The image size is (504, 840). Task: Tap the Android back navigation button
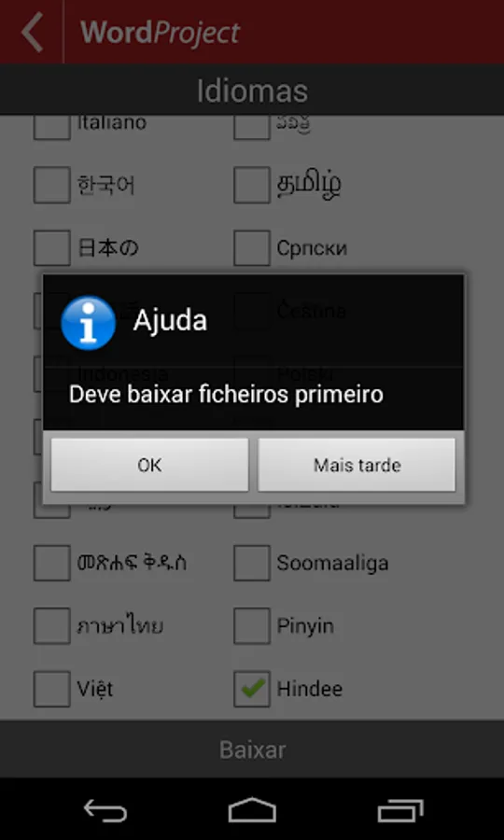[105, 810]
